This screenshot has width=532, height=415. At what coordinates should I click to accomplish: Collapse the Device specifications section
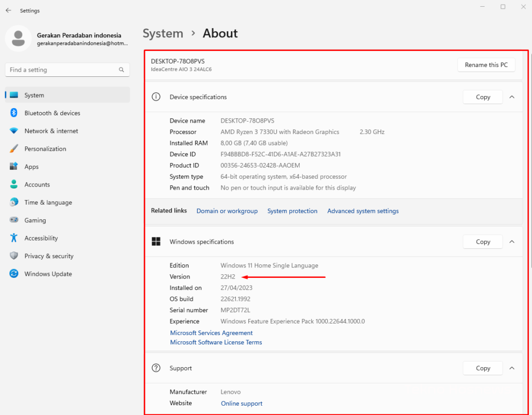[x=512, y=97]
